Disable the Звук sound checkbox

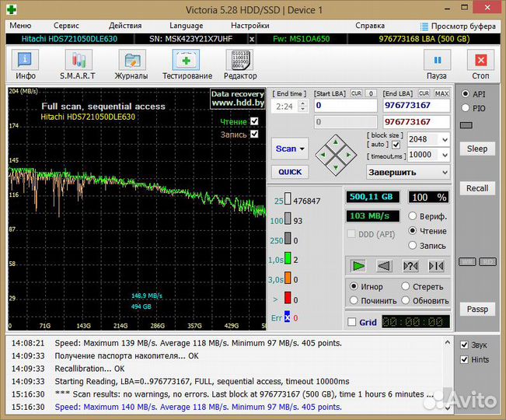464,345
